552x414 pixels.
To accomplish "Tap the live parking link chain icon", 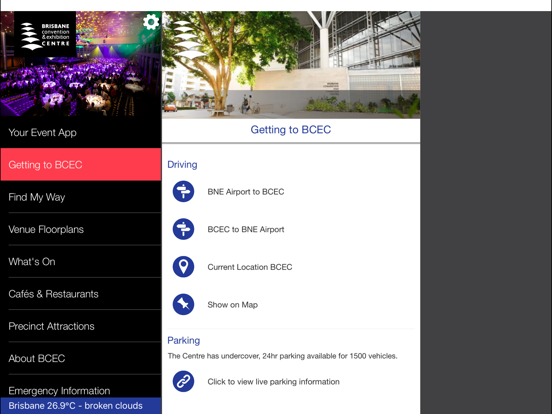I will point(183,381).
